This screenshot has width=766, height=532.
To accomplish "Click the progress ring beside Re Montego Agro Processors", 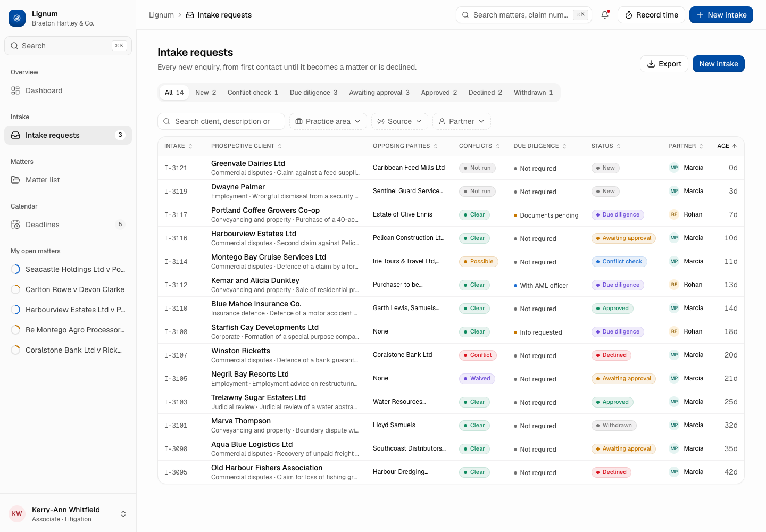I will click(15, 330).
